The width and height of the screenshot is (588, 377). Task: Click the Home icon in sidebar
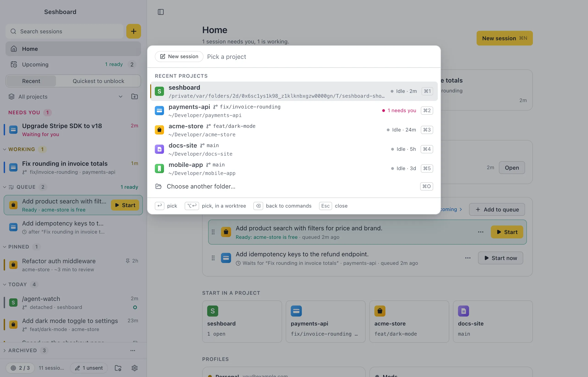14,49
